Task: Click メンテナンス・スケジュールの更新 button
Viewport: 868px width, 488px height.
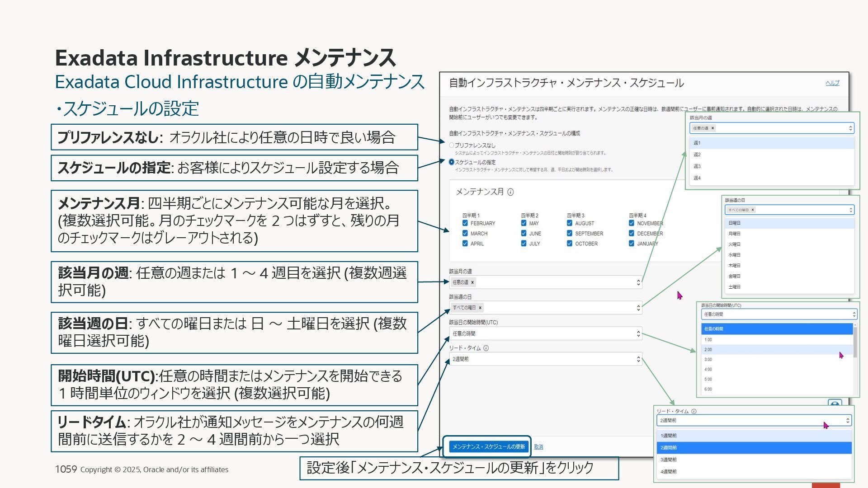Action: (488, 447)
